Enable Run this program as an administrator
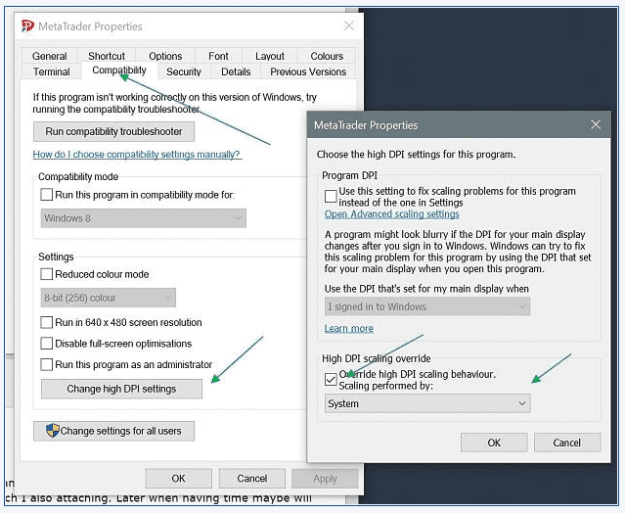Viewport: 625px width, 513px height. [x=47, y=365]
